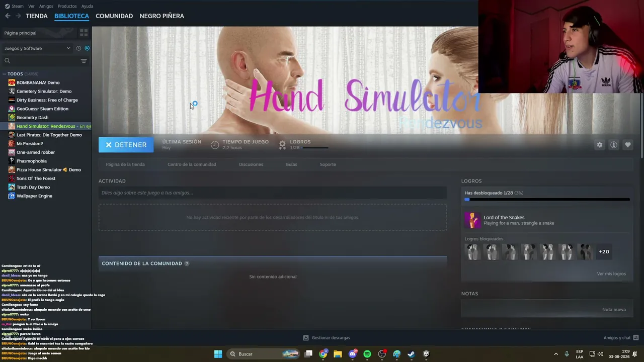The height and width of the screenshot is (362, 644).
Task: Open Chrome from the taskbar
Action: click(323, 354)
